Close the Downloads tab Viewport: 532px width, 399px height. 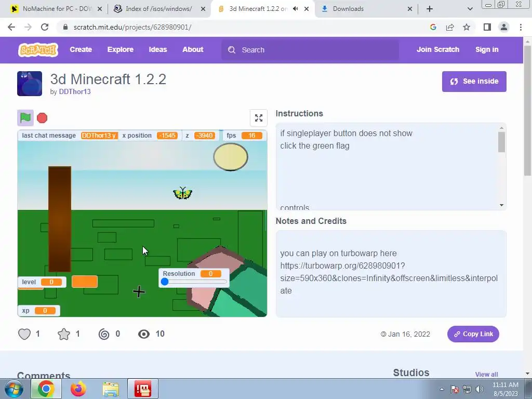click(x=409, y=9)
